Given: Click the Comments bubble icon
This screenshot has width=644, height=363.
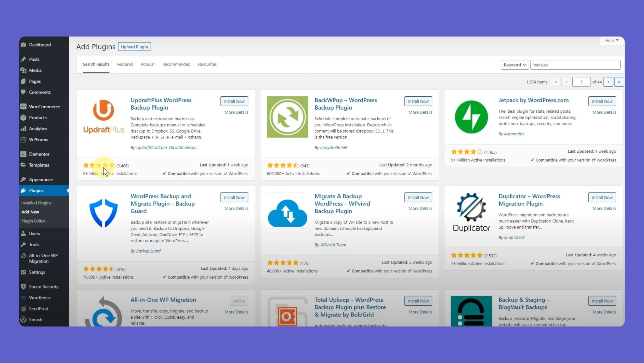Looking at the screenshot, I should [23, 92].
